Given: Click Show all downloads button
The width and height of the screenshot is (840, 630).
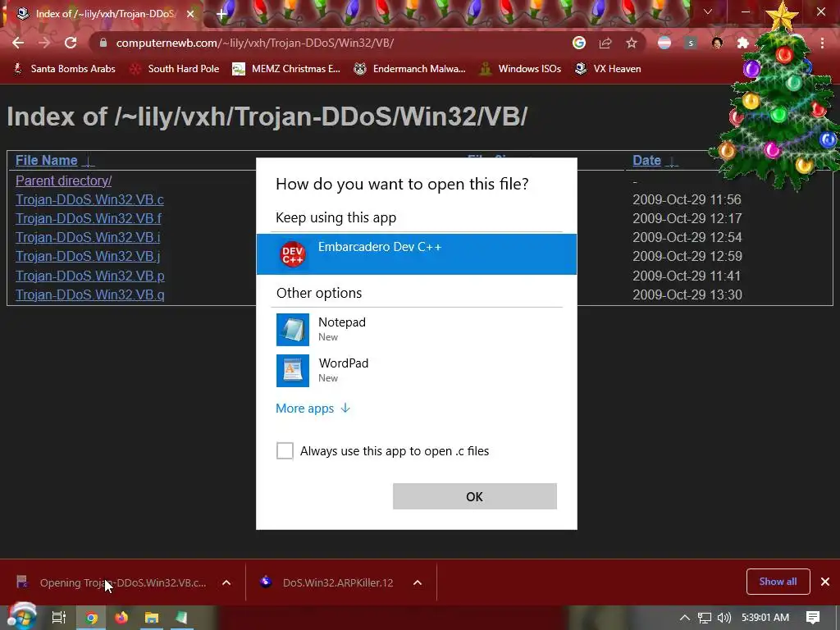Looking at the screenshot, I should [778, 582].
